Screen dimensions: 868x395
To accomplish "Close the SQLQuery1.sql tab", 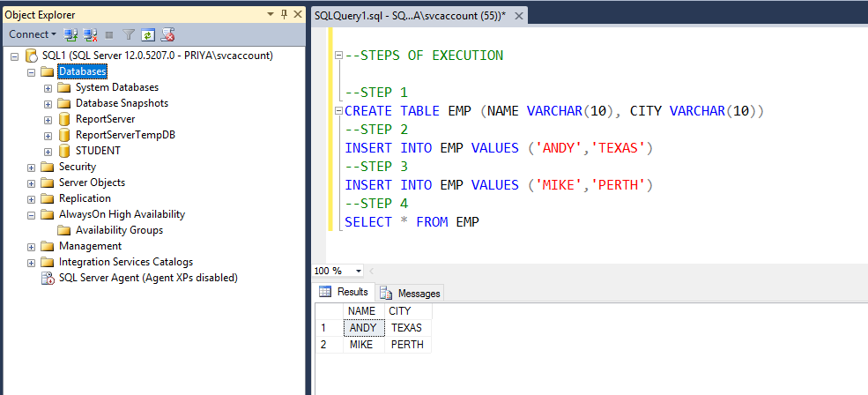I will tap(518, 17).
